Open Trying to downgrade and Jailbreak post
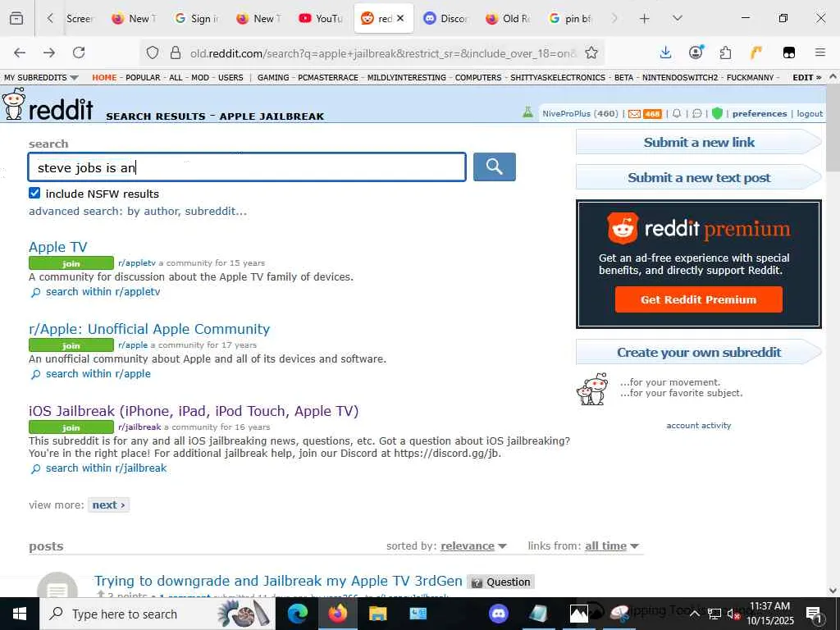Viewport: 840px width, 630px height. (x=278, y=581)
